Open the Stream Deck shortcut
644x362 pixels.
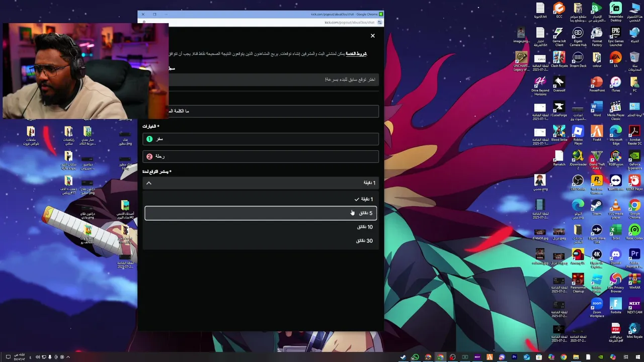(x=578, y=59)
